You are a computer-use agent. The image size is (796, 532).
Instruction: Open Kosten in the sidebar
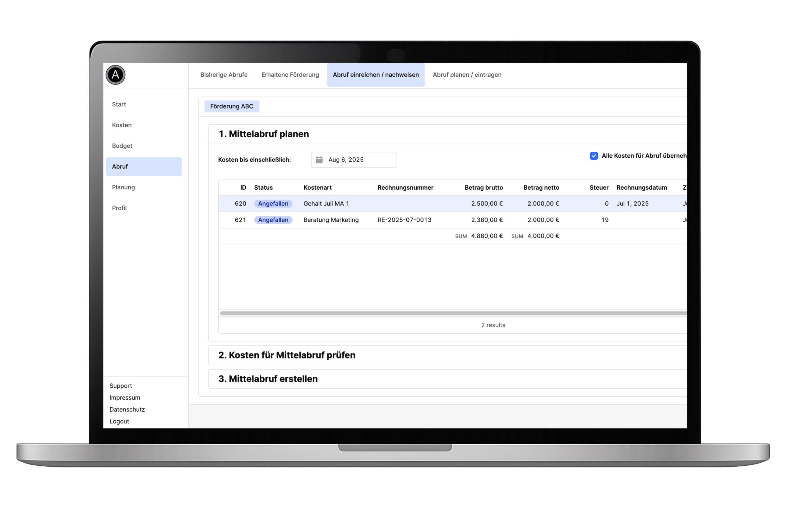[122, 125]
